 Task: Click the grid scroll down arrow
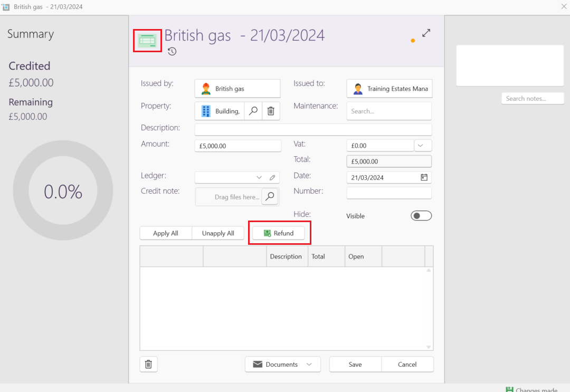pos(429,347)
